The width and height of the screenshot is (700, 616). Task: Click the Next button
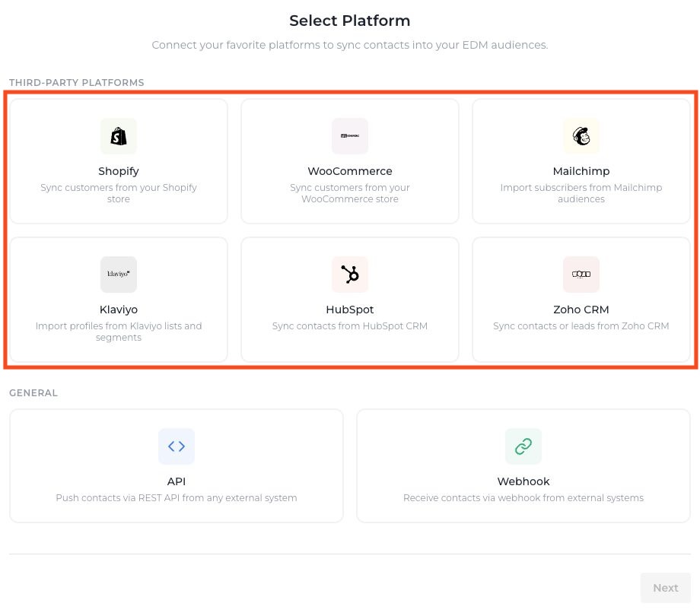tap(665, 587)
